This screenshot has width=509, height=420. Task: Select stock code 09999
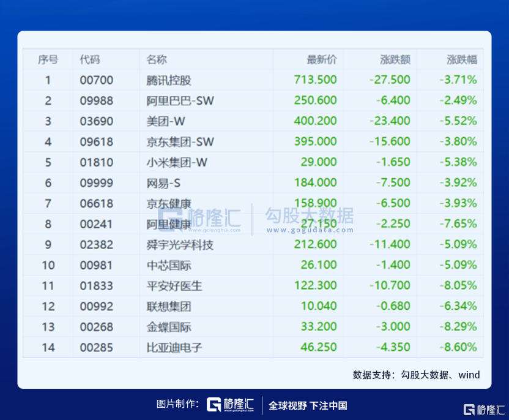tap(97, 183)
